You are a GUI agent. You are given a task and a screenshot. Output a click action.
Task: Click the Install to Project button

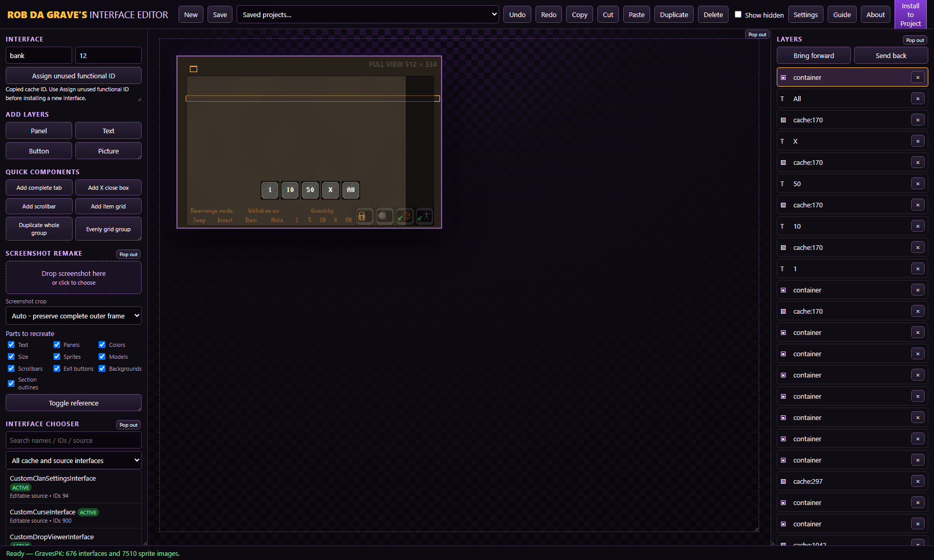[911, 15]
